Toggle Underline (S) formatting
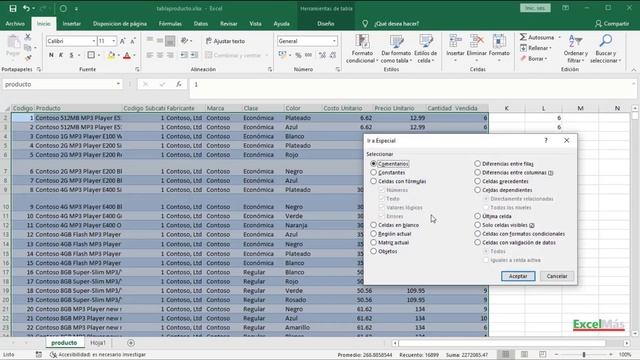The width and height of the screenshot is (640, 360). [71, 55]
